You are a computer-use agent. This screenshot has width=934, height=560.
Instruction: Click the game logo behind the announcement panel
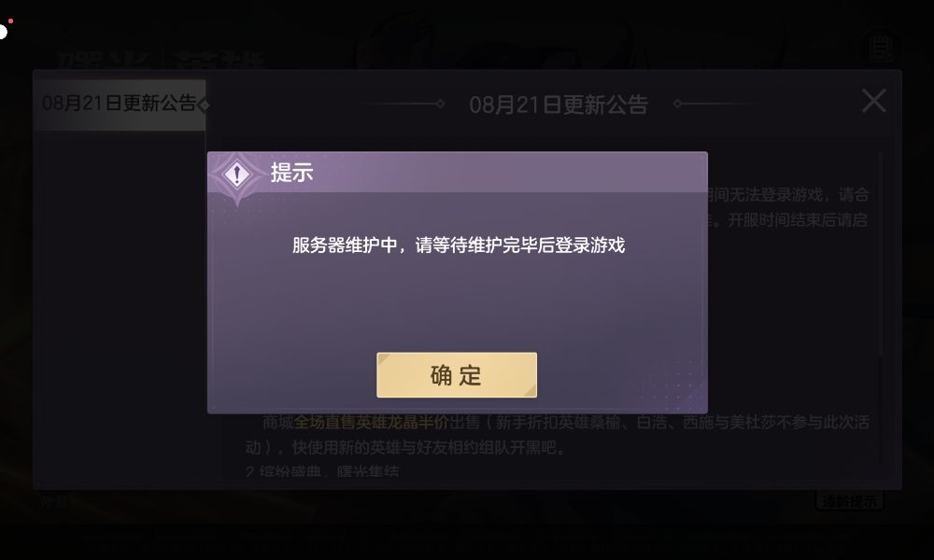pyautogui.click(x=161, y=60)
